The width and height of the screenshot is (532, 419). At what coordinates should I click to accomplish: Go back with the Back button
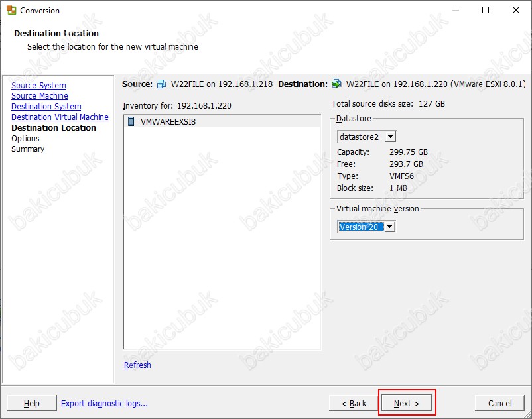pyautogui.click(x=354, y=403)
